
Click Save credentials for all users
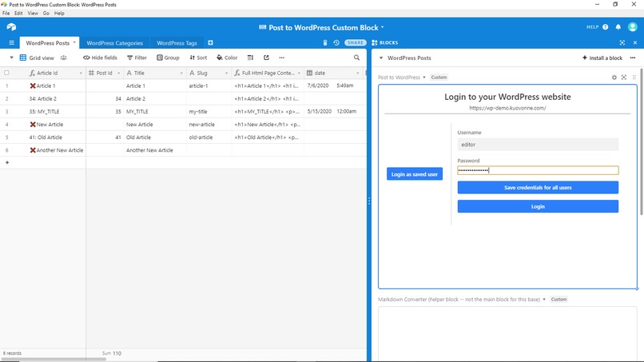[538, 187]
